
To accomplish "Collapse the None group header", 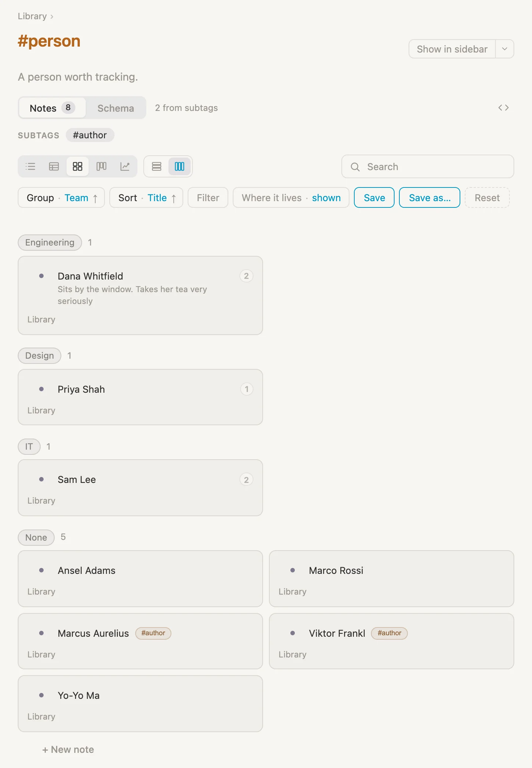I will tap(36, 538).
